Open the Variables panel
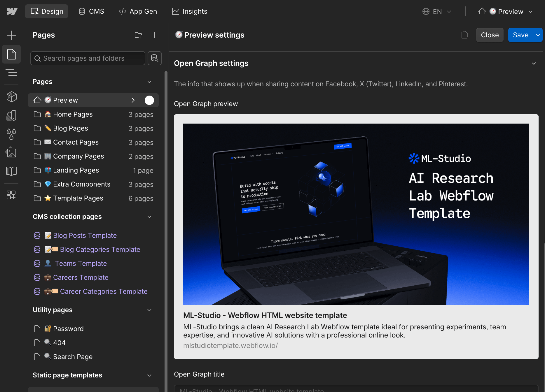This screenshot has height=392, width=545. click(11, 134)
